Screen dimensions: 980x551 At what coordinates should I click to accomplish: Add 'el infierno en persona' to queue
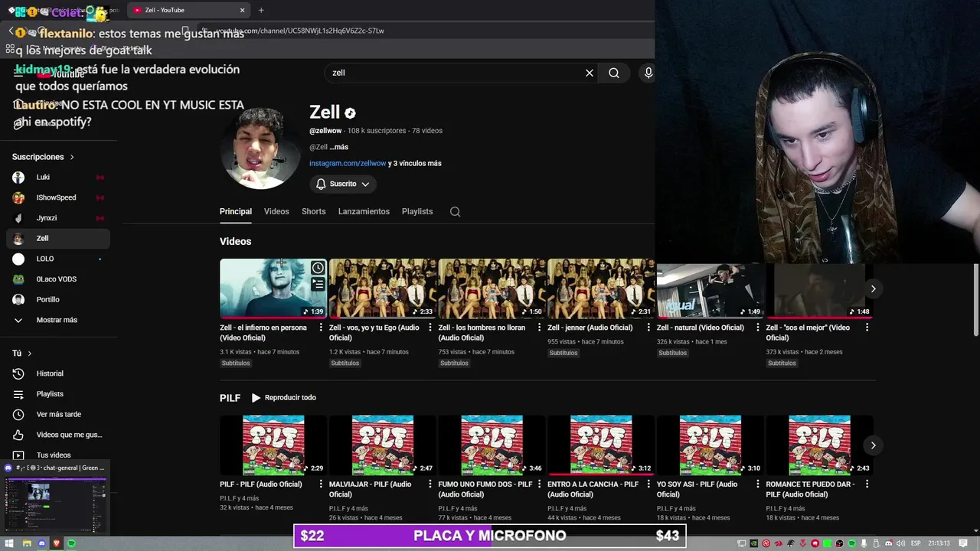click(318, 284)
